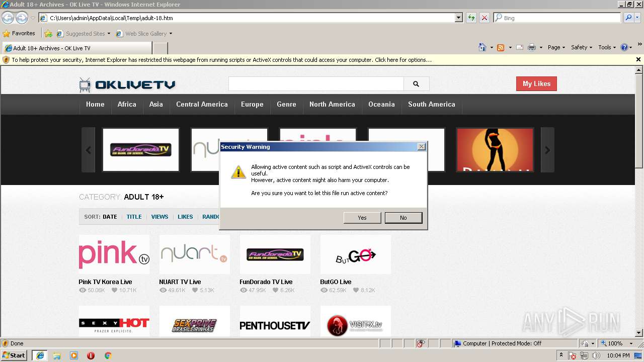The image size is (644, 362).
Task: Click the Read mail icon
Action: click(x=520, y=47)
